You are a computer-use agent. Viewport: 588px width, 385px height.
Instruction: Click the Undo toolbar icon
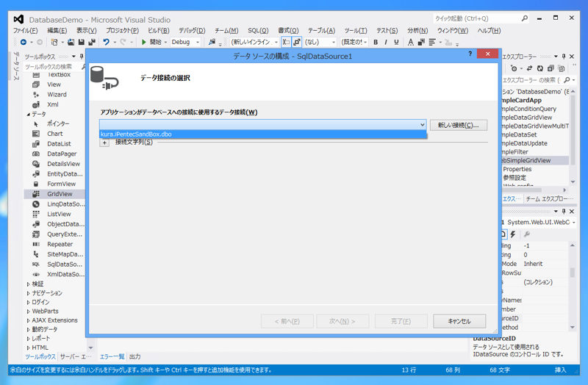pyautogui.click(x=107, y=42)
